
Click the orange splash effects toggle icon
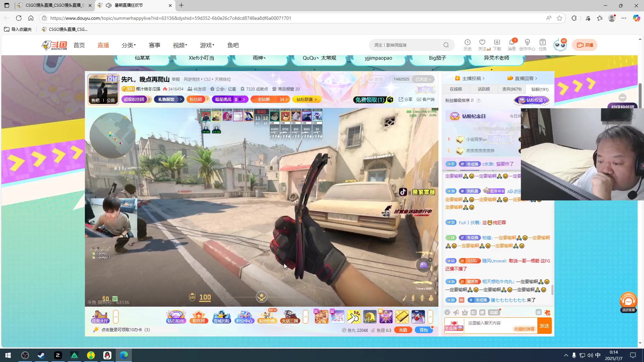click(547, 312)
